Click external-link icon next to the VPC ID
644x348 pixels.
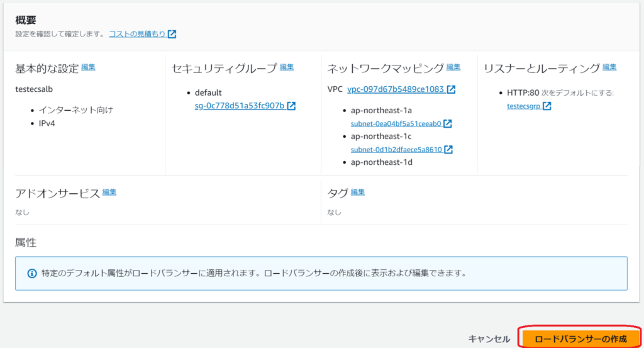[451, 89]
